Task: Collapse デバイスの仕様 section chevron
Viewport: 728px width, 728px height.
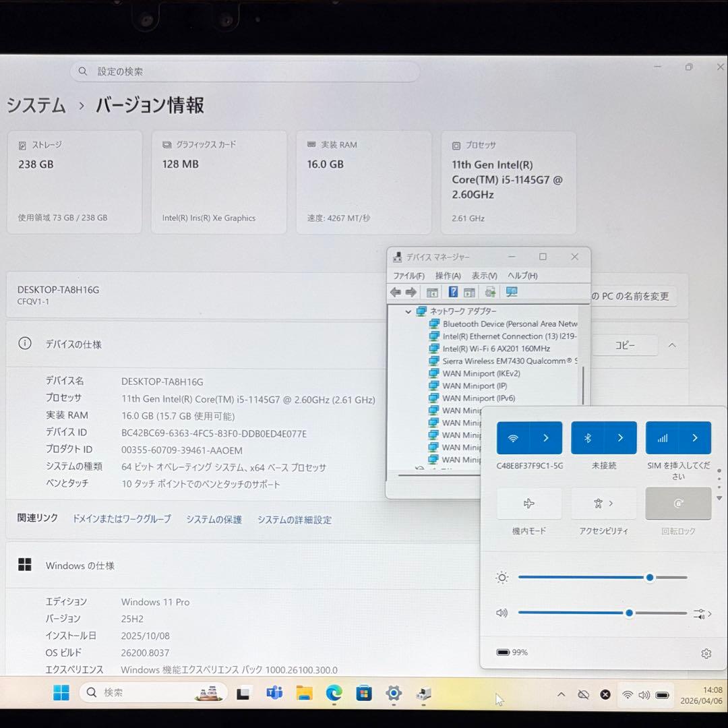Action: (x=672, y=345)
